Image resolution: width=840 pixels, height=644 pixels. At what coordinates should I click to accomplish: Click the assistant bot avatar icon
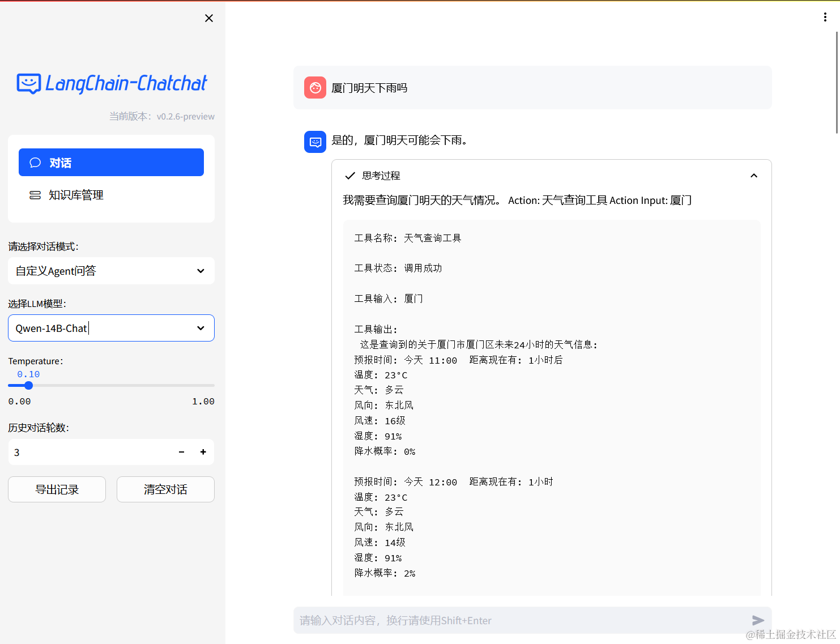[x=315, y=142]
